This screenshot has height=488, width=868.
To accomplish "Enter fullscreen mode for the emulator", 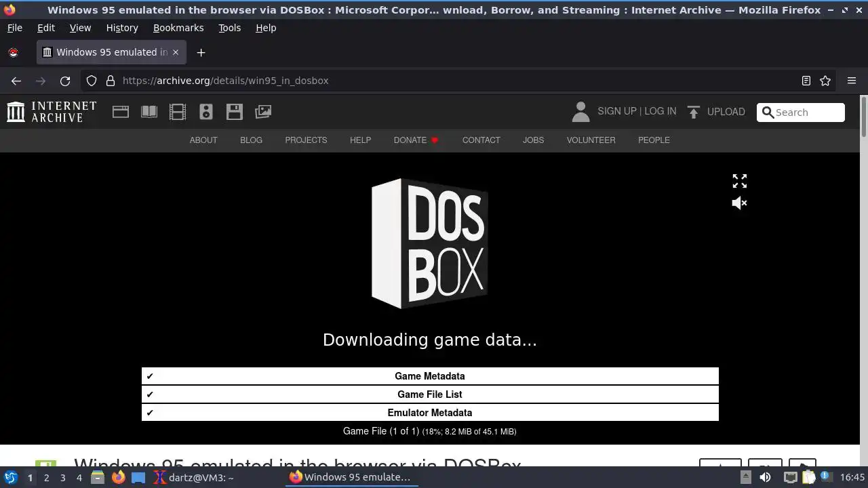I will tap(739, 181).
